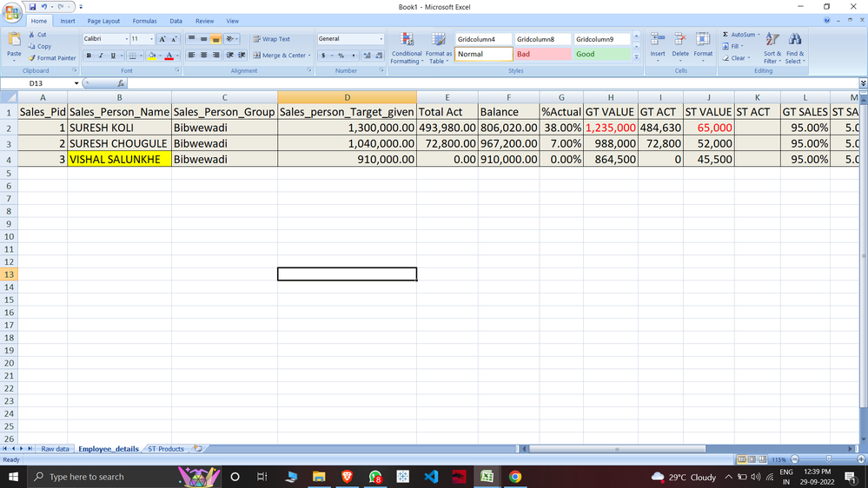Click the Fill button in Editing

(x=732, y=47)
